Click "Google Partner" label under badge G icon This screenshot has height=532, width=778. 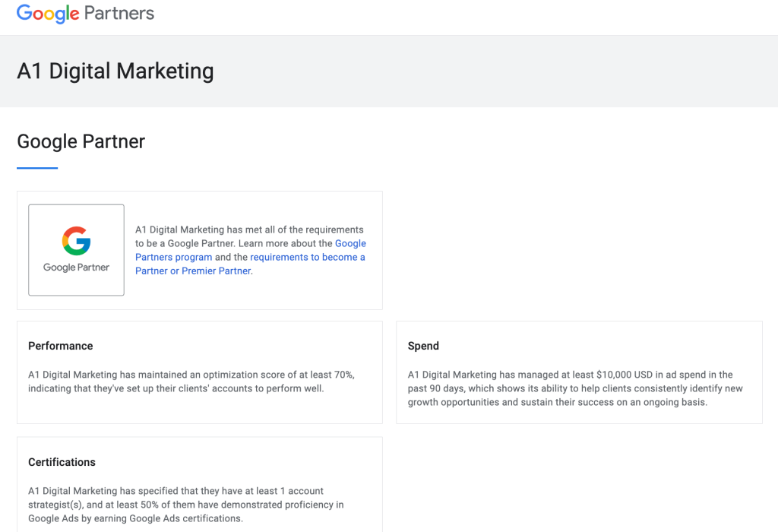(76, 268)
